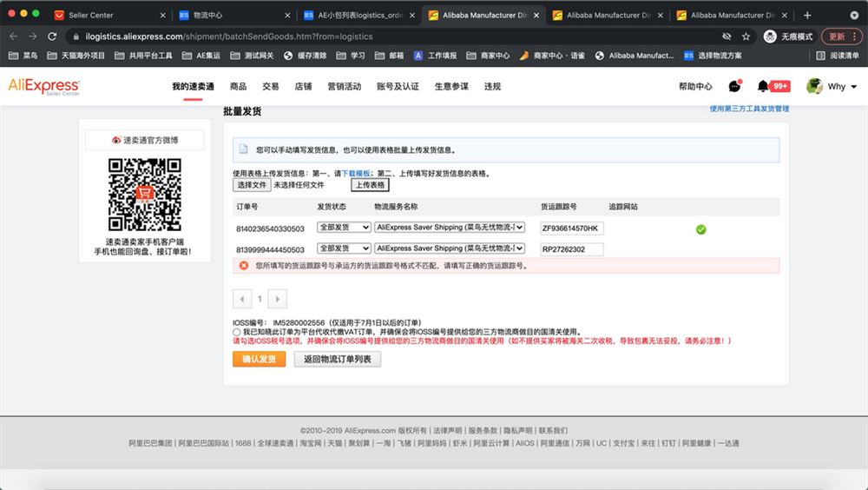Open the message chat bubble icon

point(734,86)
